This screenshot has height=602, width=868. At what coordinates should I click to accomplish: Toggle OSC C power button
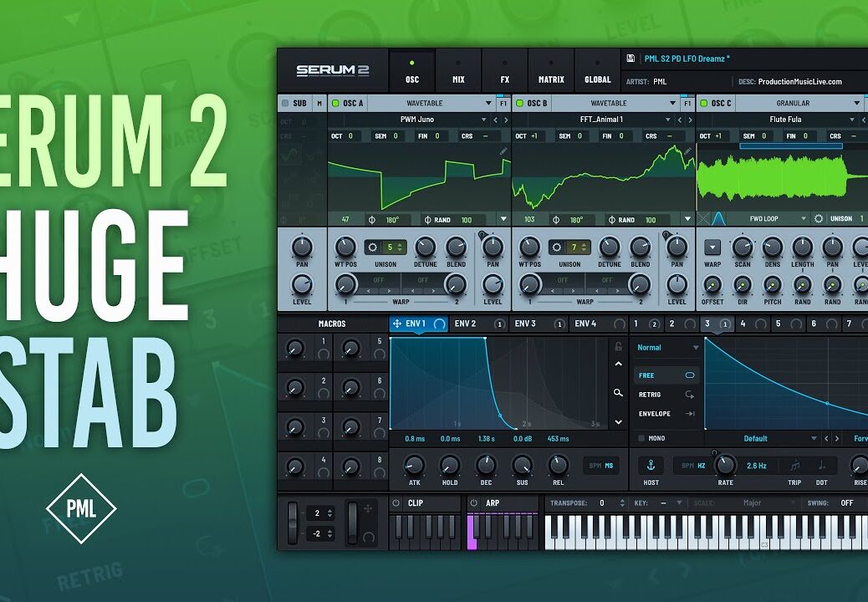pos(704,103)
